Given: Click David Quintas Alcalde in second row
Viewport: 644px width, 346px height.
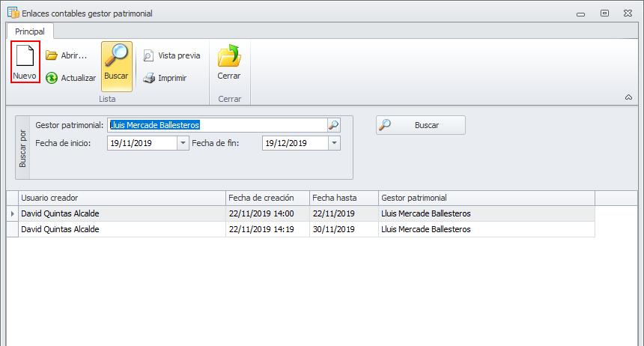Looking at the screenshot, I should coord(60,229).
